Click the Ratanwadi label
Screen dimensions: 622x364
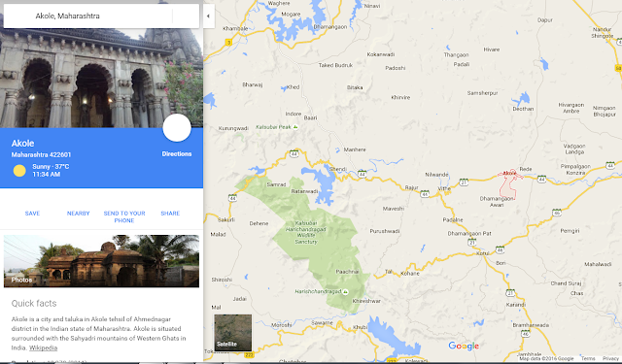[x=304, y=191]
